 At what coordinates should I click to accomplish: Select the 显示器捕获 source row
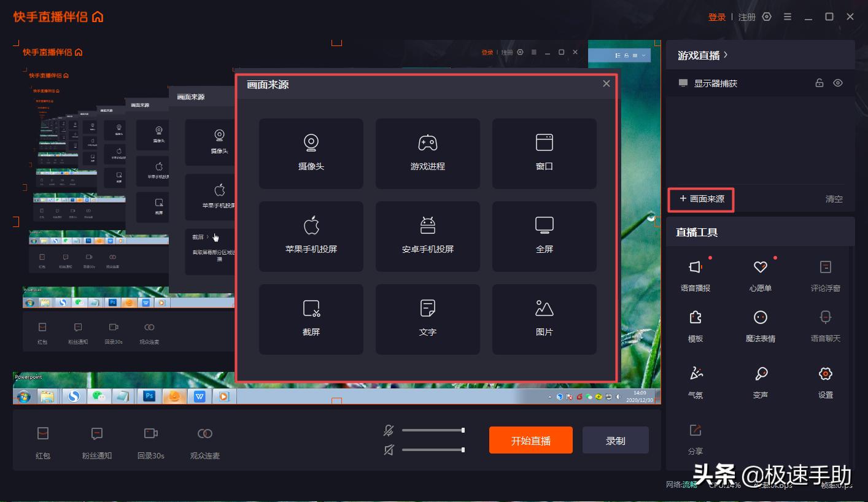pos(761,83)
